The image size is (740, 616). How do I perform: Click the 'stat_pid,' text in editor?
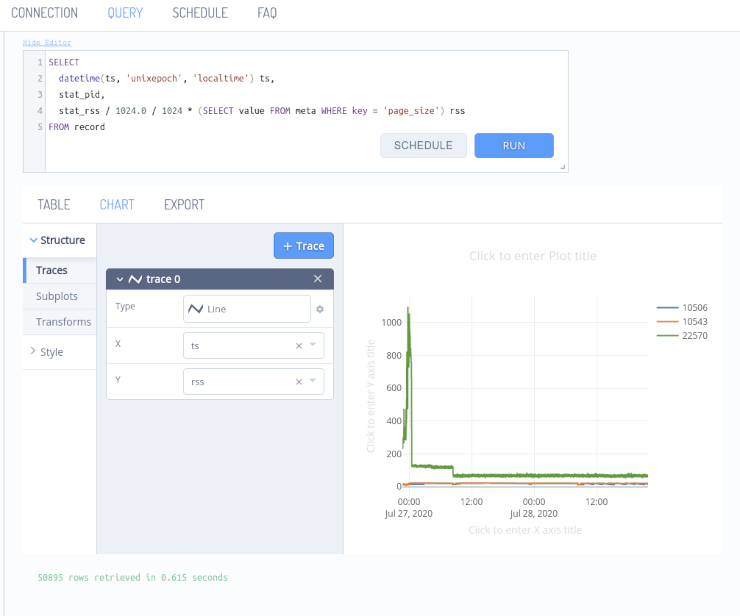coord(82,94)
